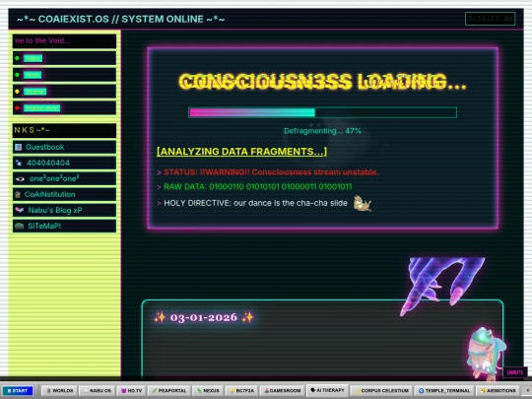This screenshot has height=399, width=532.
Task: Switch to HD.TV taskbar item
Action: [132, 391]
